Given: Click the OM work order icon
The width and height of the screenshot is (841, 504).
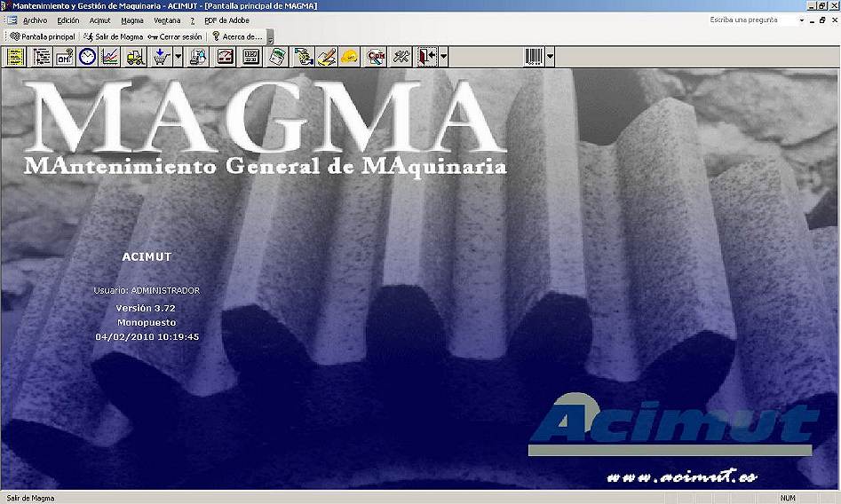Looking at the screenshot, I should pos(64,56).
